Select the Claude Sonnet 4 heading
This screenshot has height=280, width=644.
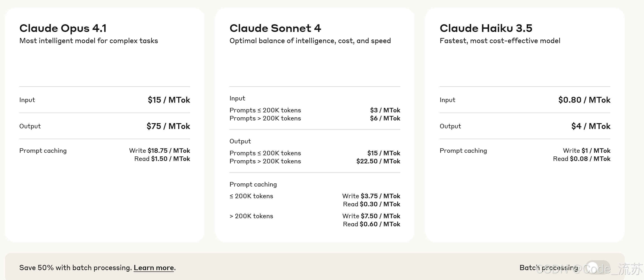[x=275, y=28]
